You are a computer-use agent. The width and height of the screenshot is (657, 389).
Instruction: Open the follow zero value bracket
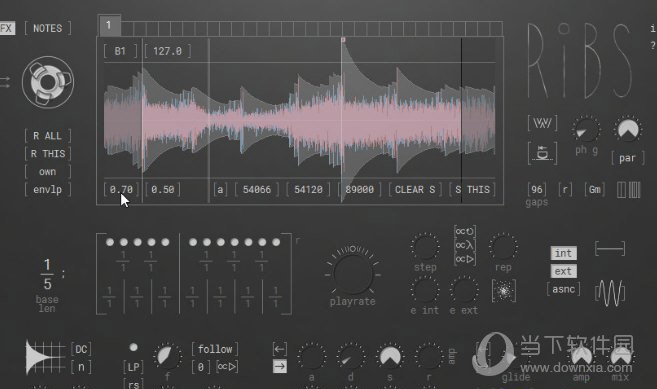(201, 367)
